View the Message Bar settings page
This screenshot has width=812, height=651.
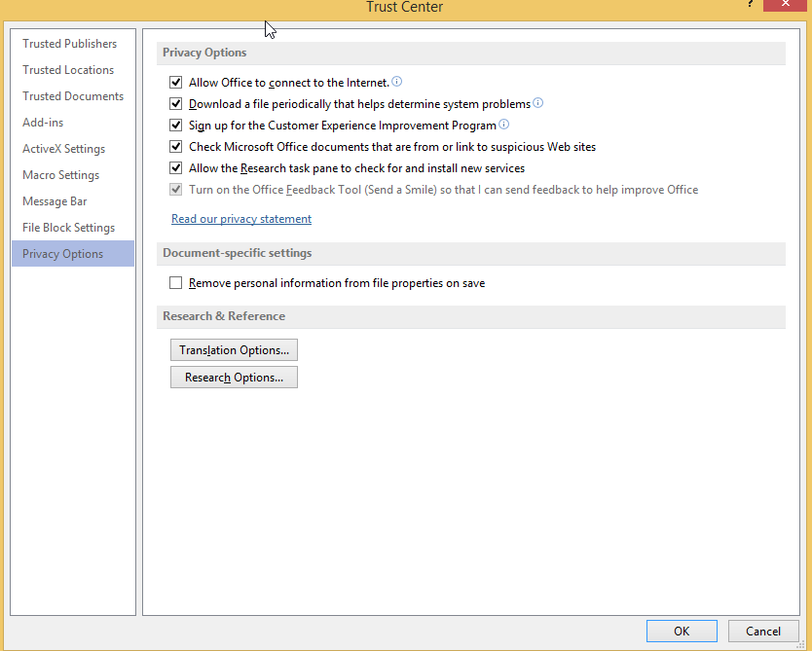click(x=54, y=200)
